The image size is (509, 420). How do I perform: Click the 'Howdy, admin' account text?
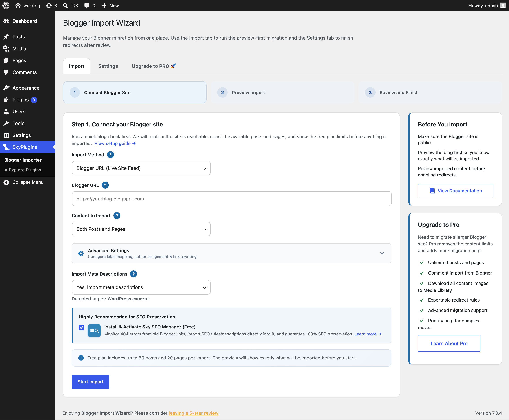pyautogui.click(x=483, y=6)
